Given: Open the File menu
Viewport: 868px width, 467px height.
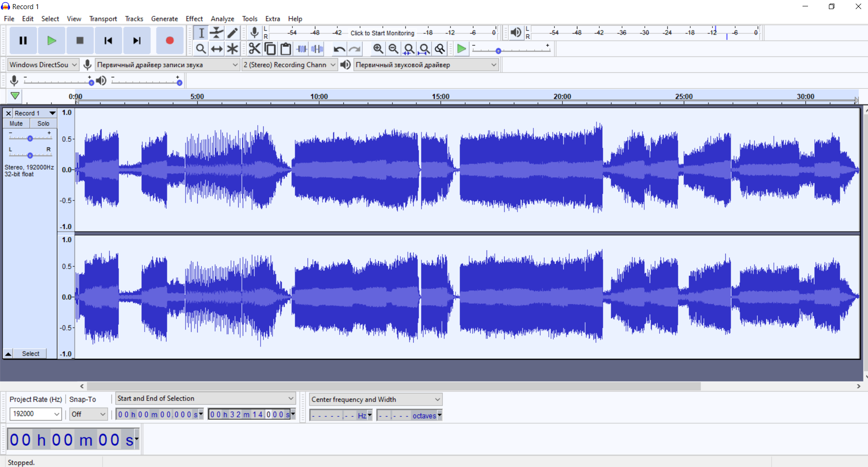Looking at the screenshot, I should 9,19.
